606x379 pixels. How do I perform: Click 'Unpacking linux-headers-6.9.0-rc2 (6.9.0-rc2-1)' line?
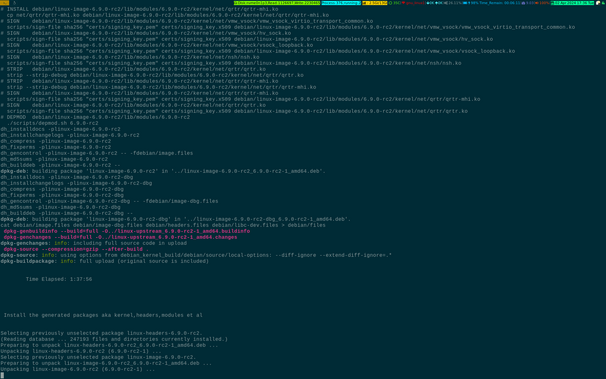81,352
